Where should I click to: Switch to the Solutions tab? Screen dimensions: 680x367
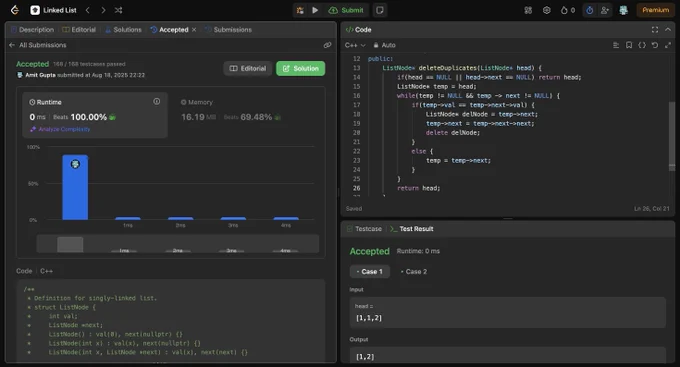click(x=124, y=29)
